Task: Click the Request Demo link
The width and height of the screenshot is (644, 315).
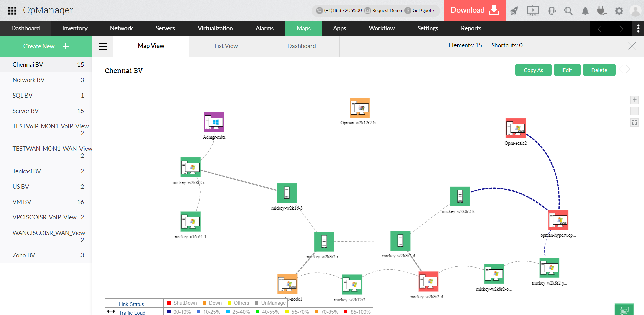Action: tap(387, 10)
